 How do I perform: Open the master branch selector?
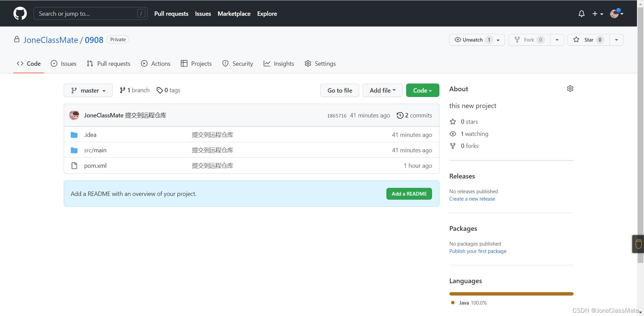click(x=88, y=90)
